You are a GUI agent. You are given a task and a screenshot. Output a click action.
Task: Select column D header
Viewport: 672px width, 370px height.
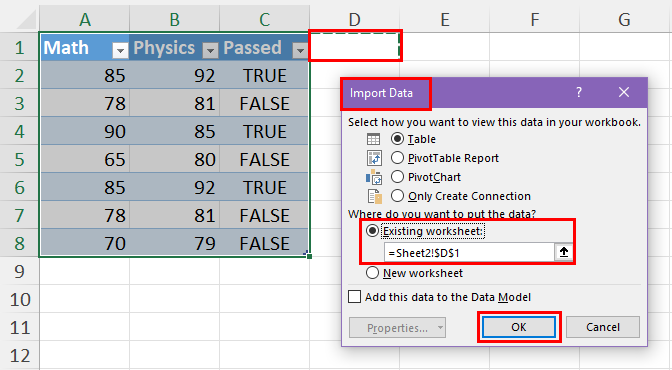point(354,20)
